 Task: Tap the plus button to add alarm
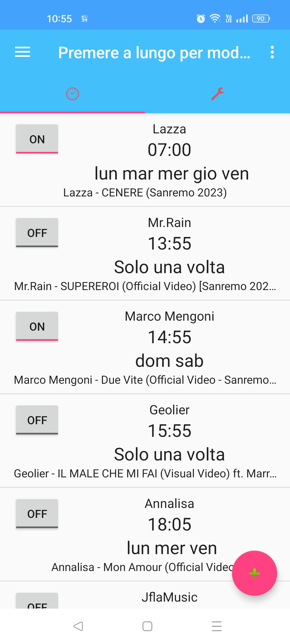click(x=254, y=573)
